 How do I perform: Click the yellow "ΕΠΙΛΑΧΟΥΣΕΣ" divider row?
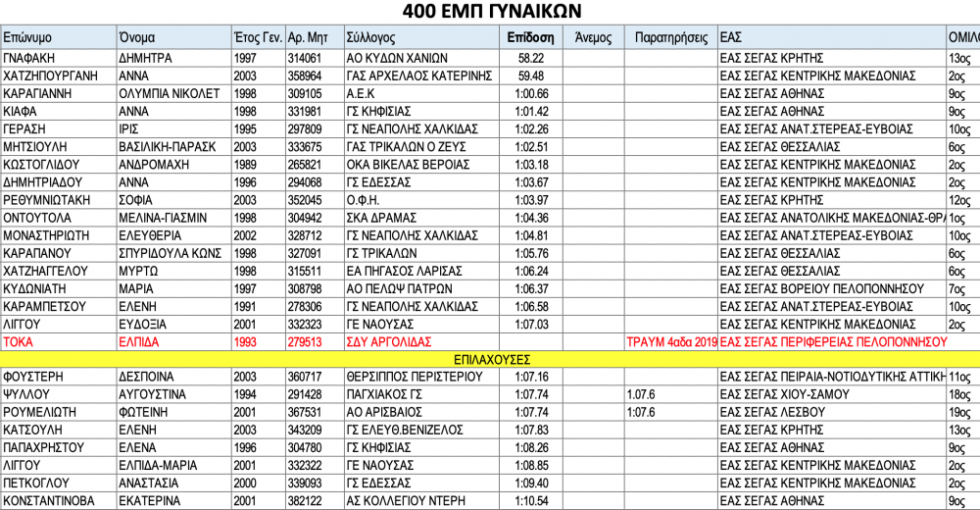[x=490, y=359]
